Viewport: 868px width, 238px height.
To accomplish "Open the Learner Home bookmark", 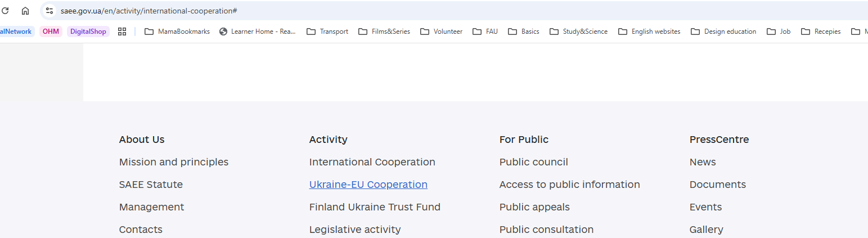I will pos(258,32).
